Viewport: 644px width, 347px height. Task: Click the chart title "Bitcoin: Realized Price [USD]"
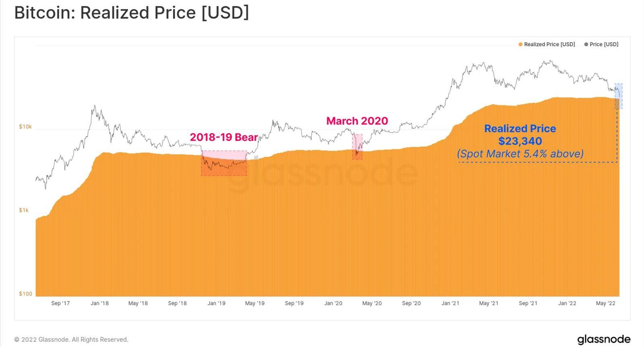(x=132, y=13)
